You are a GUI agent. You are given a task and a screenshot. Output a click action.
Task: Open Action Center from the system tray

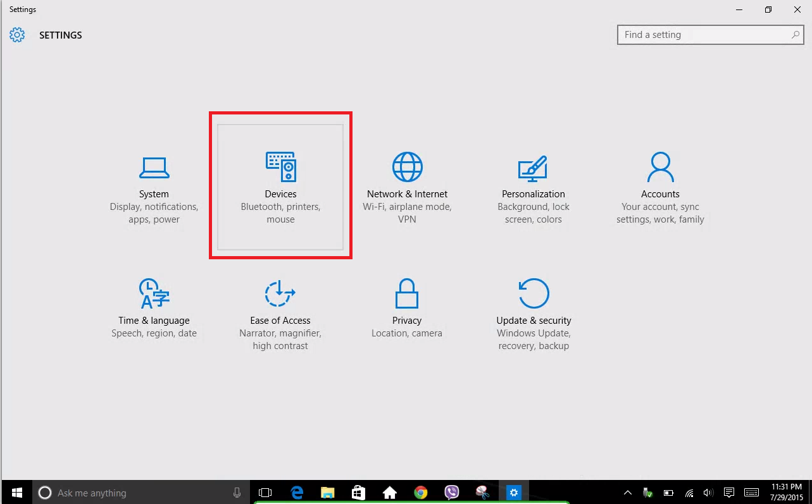pos(729,492)
